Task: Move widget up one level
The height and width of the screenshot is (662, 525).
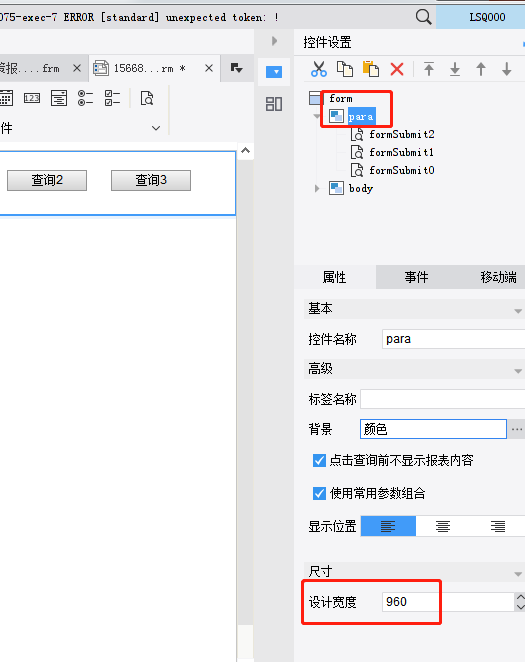Action: pos(481,69)
